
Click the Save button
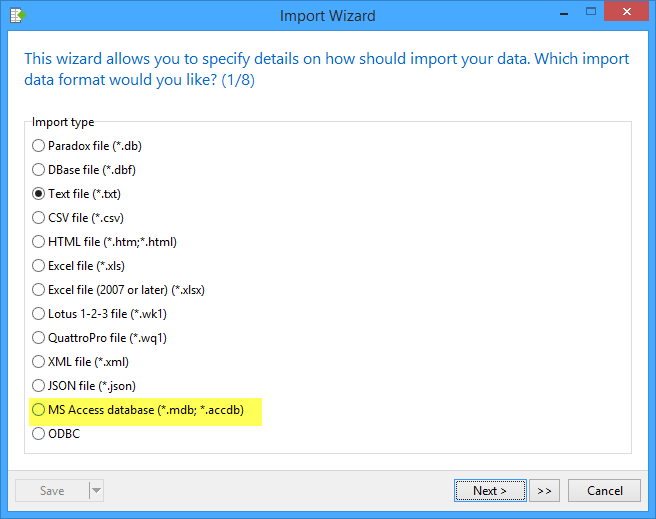(x=52, y=491)
